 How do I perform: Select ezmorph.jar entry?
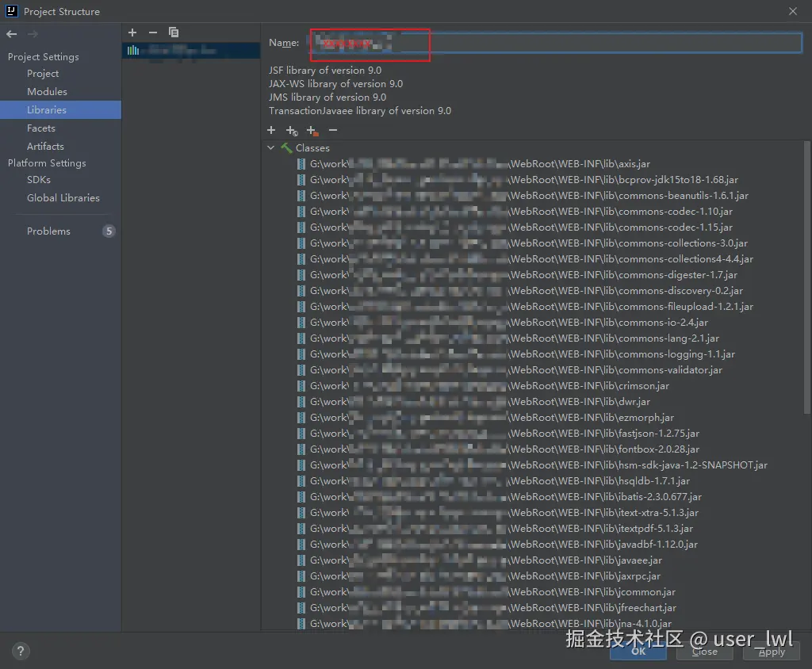click(486, 418)
